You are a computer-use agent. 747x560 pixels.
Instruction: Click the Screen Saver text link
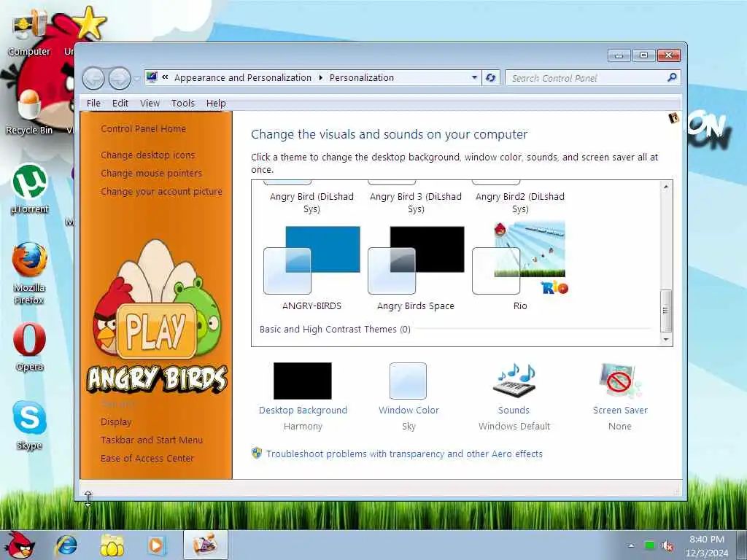pyautogui.click(x=620, y=410)
